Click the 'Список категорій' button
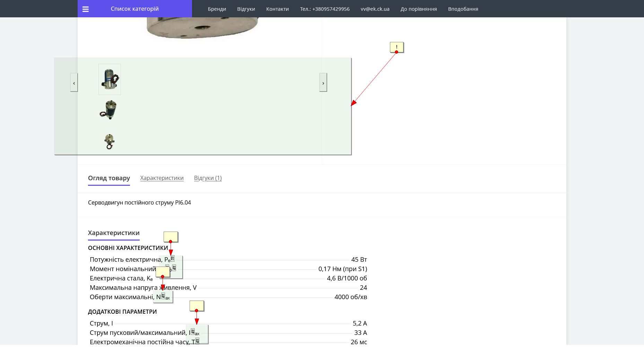Screen dimensions: 644x347 coord(135,9)
